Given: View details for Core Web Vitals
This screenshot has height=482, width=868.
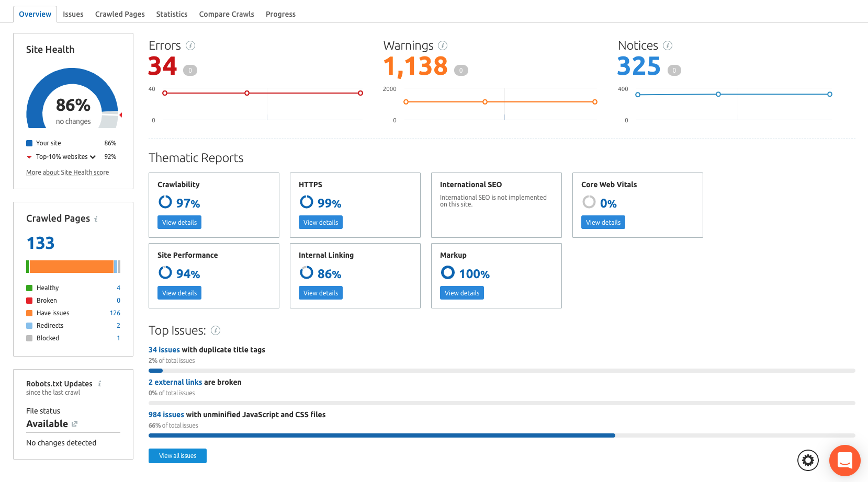Looking at the screenshot, I should (x=603, y=222).
